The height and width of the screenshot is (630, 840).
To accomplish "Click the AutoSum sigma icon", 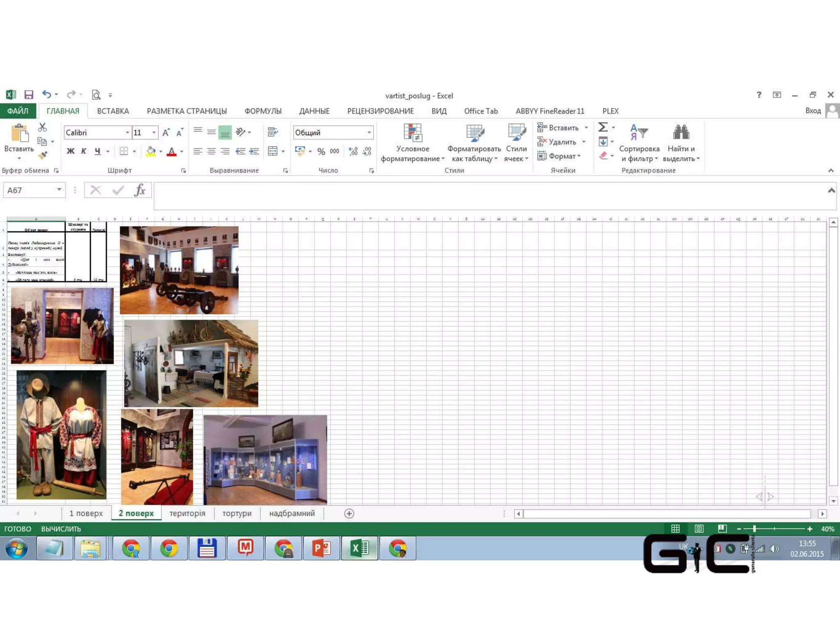I will [x=603, y=128].
